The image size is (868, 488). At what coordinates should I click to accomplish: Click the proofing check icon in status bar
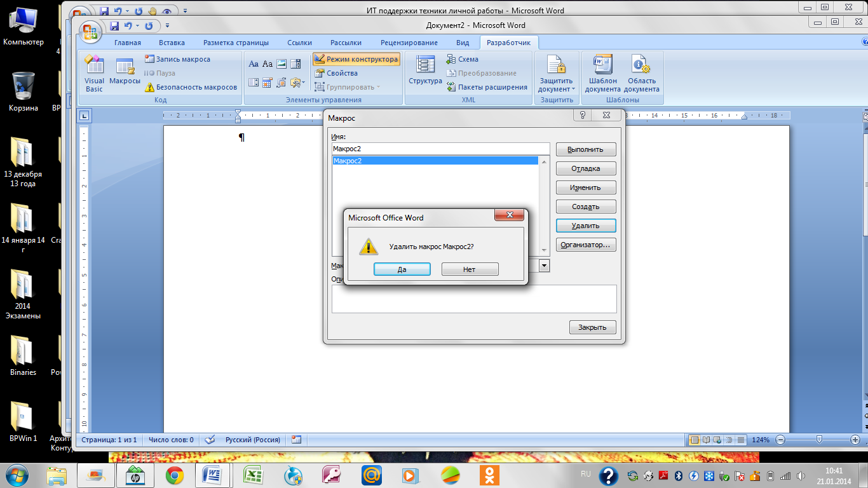pos(210,439)
